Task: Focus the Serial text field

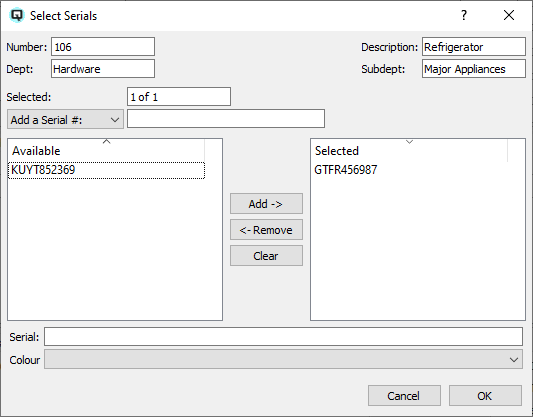Action: click(x=283, y=336)
